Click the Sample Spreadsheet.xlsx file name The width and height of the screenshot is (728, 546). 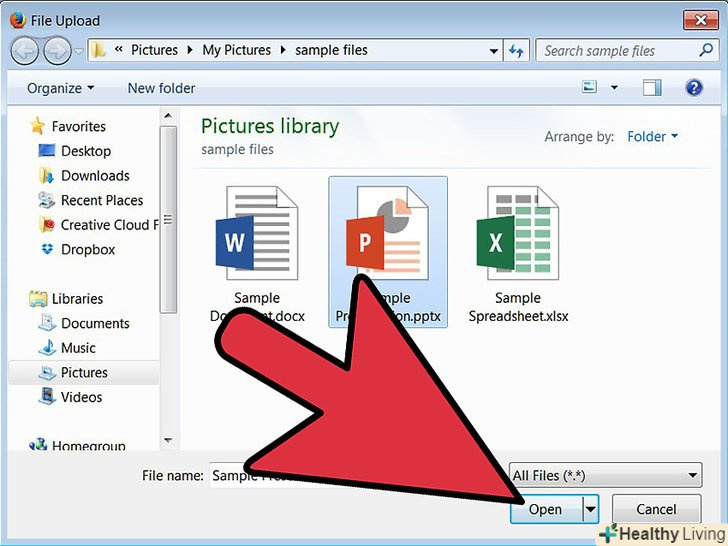coord(518,307)
